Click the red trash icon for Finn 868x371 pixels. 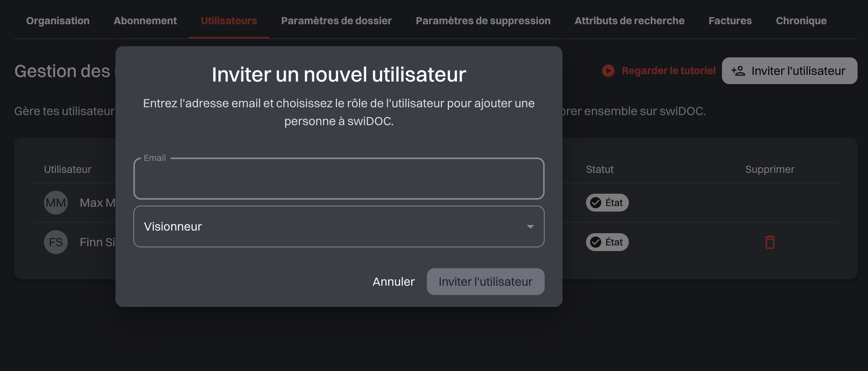point(770,242)
